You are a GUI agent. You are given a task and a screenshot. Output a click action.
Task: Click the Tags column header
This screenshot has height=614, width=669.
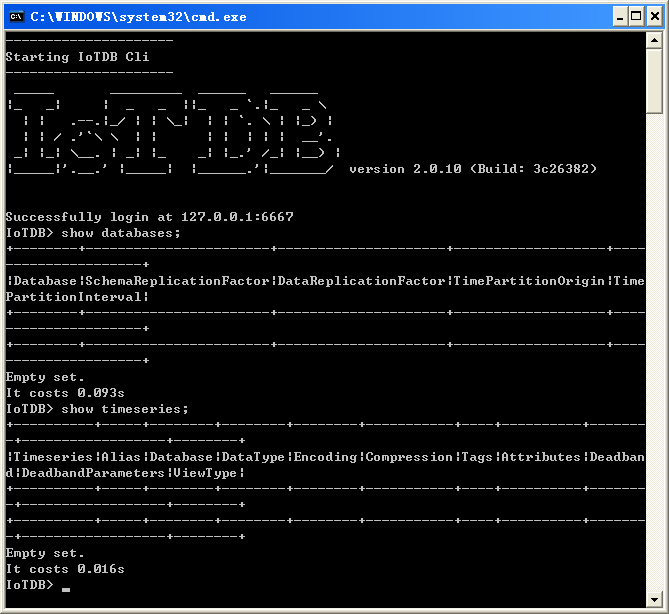pos(477,457)
